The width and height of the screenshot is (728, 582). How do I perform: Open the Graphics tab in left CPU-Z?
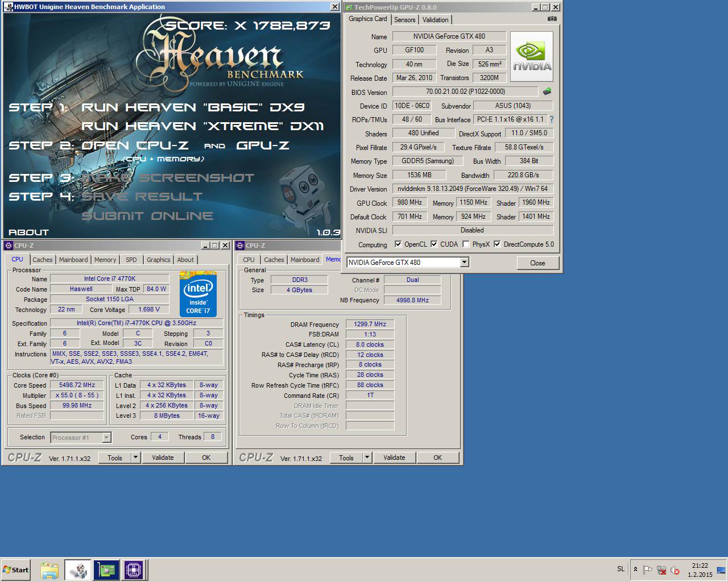click(x=158, y=260)
